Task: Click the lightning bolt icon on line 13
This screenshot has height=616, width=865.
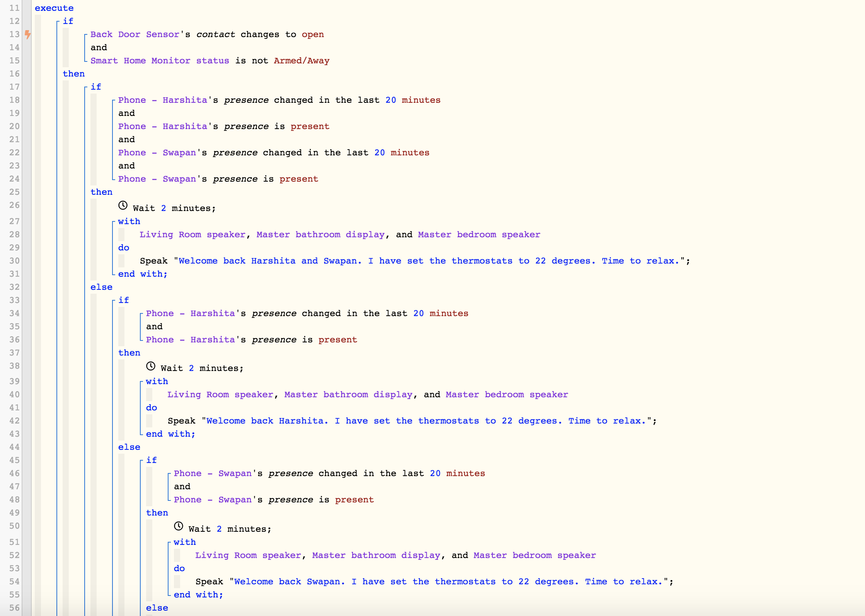Action: coord(27,34)
